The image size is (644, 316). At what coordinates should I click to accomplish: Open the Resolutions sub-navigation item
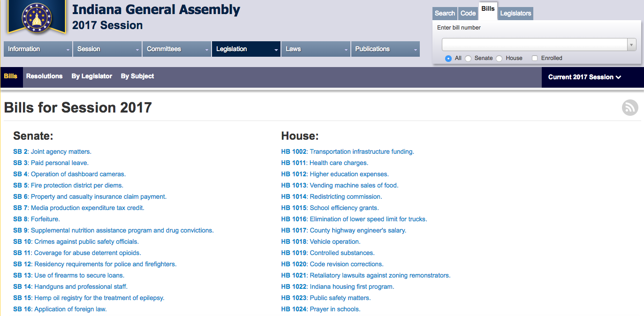click(44, 76)
